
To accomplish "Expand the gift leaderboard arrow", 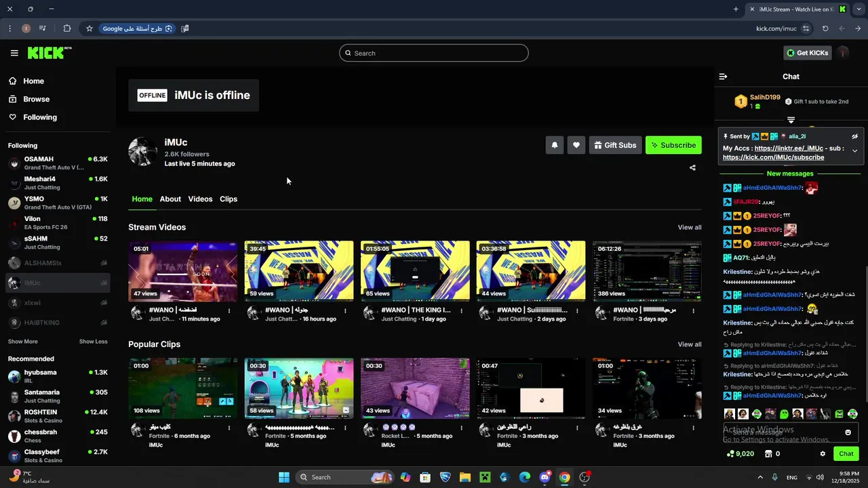I will click(x=791, y=120).
